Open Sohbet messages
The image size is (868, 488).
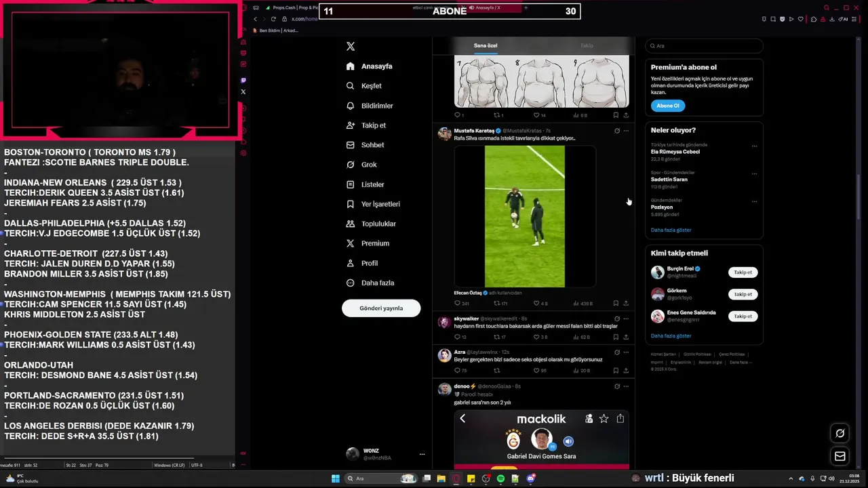pyautogui.click(x=366, y=145)
